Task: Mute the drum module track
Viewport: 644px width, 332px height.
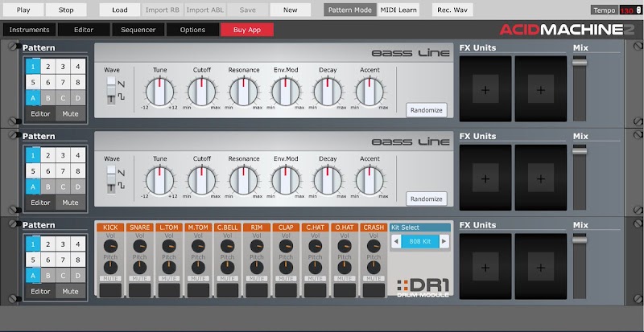Action: 70,291
